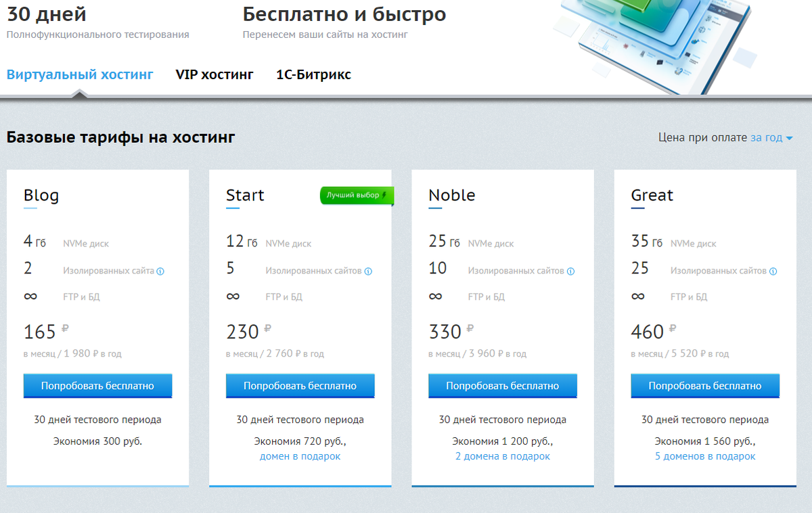This screenshot has height=513, width=812.
Task: Click "в месяц / 3 960 ₽ в год" text
Action: [477, 354]
